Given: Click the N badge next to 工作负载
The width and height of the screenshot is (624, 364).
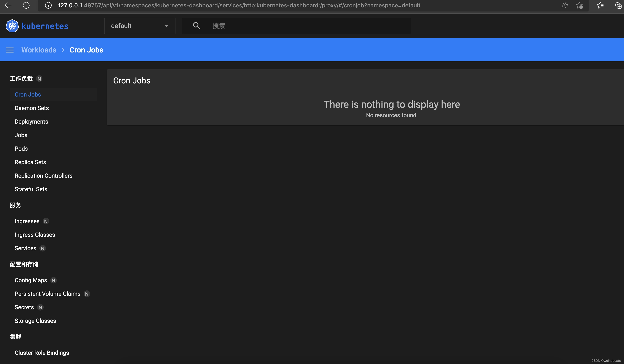Looking at the screenshot, I should [x=39, y=79].
